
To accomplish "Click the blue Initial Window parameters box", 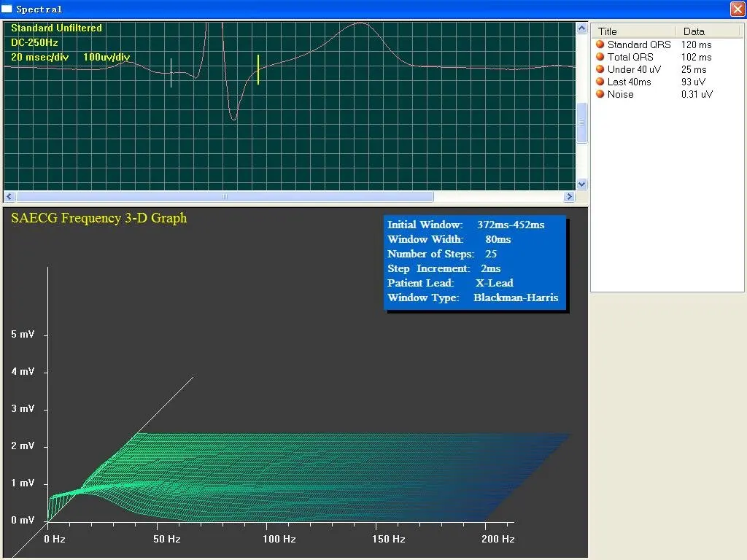I will click(474, 262).
